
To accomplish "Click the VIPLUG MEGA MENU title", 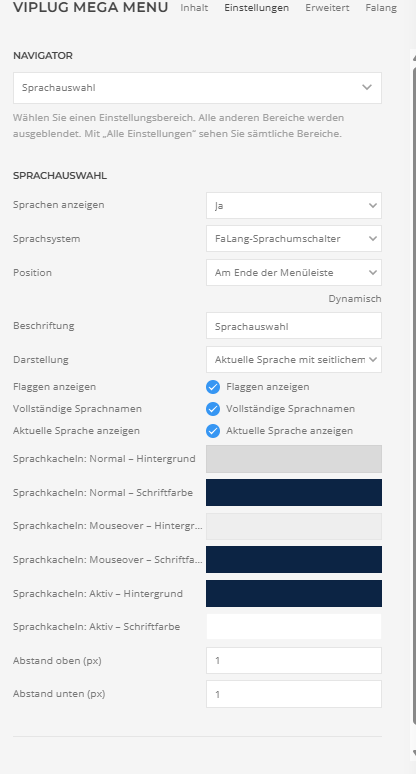I will (90, 7).
